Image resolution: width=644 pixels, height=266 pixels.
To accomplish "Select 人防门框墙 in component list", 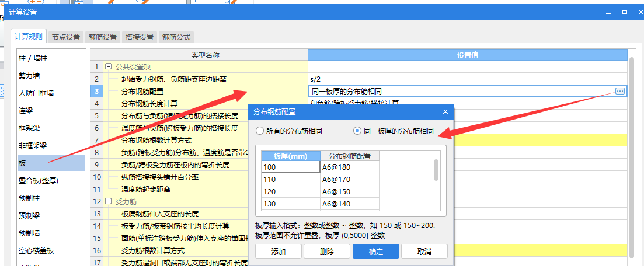I will [x=51, y=93].
